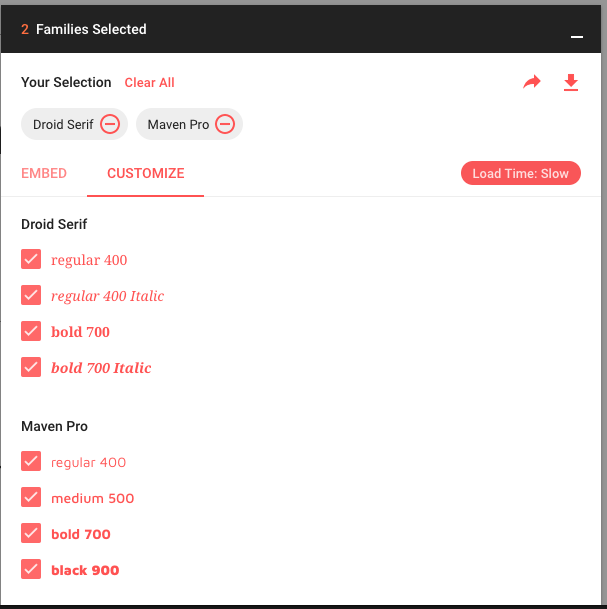607x609 pixels.
Task: Remove Maven Pro with minus icon
Action: coord(225,125)
